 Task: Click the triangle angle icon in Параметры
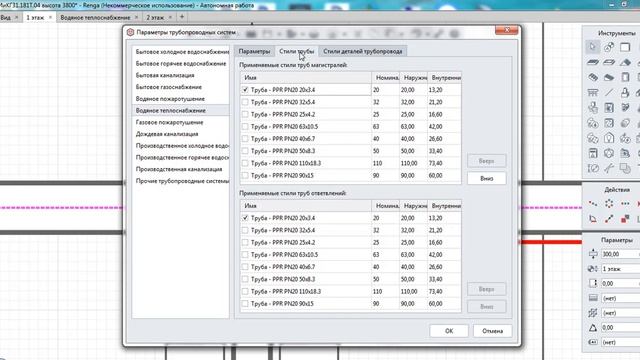coord(593,327)
